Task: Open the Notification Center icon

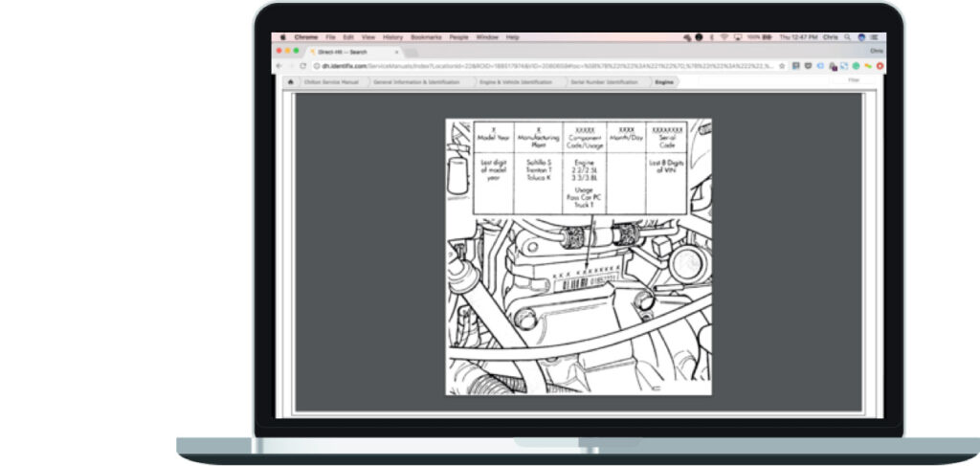Action: (874, 36)
